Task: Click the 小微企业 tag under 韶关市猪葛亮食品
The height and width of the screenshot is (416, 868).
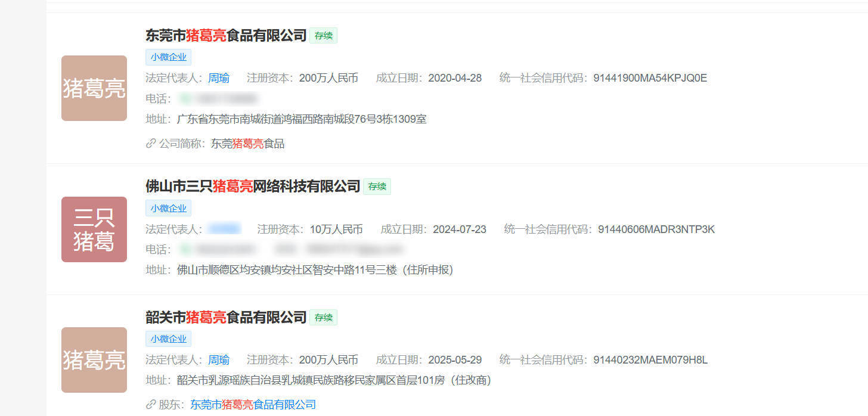Action: coord(168,339)
